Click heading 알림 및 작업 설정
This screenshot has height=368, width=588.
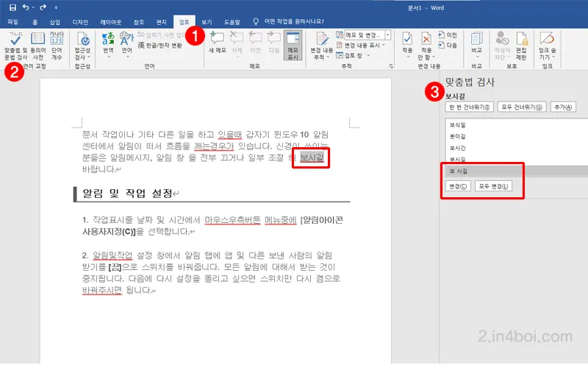(127, 194)
